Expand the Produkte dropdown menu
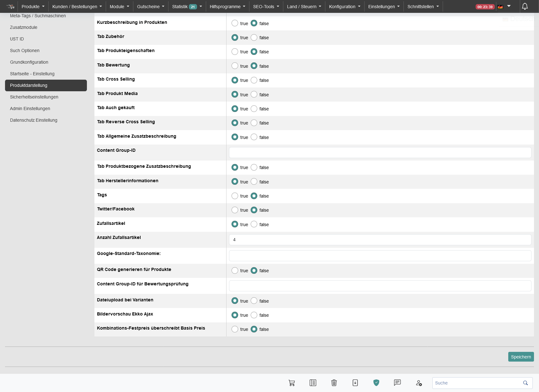The width and height of the screenshot is (539, 392). [x=33, y=7]
